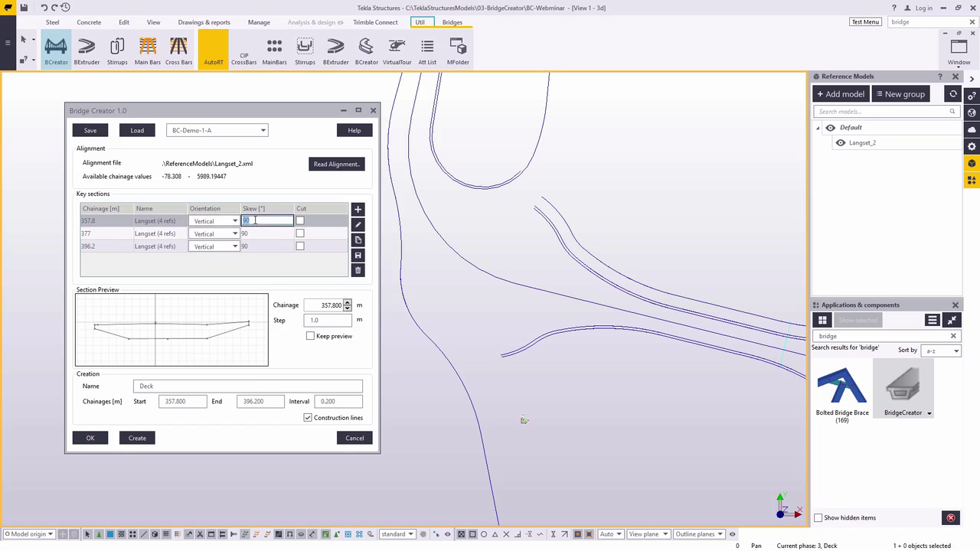
Task: Open BridgeCreator component dropdown arrow
Action: tap(929, 413)
